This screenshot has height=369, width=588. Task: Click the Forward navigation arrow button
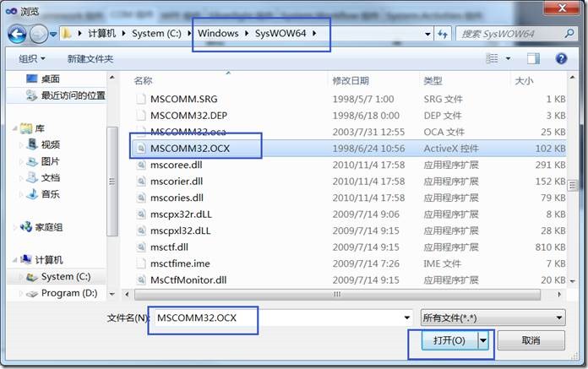(x=38, y=34)
